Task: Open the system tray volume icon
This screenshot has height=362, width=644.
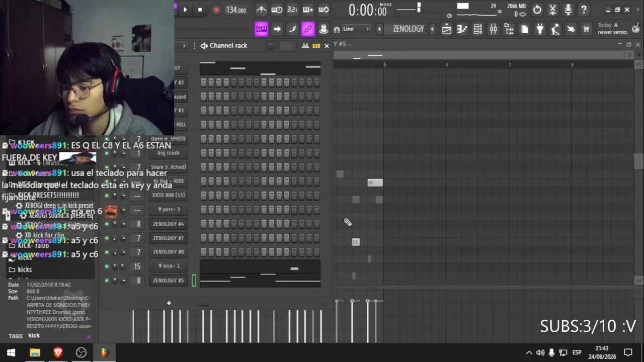Action: coord(540,352)
